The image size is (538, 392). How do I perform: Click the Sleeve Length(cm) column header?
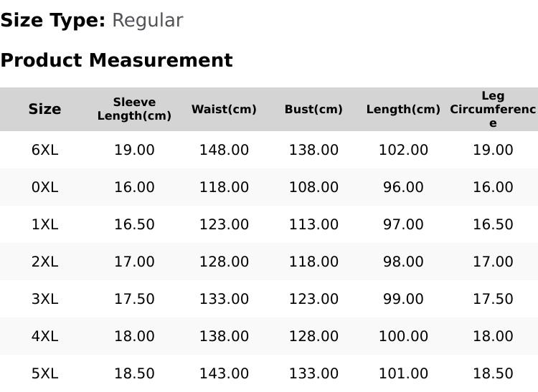pos(134,110)
